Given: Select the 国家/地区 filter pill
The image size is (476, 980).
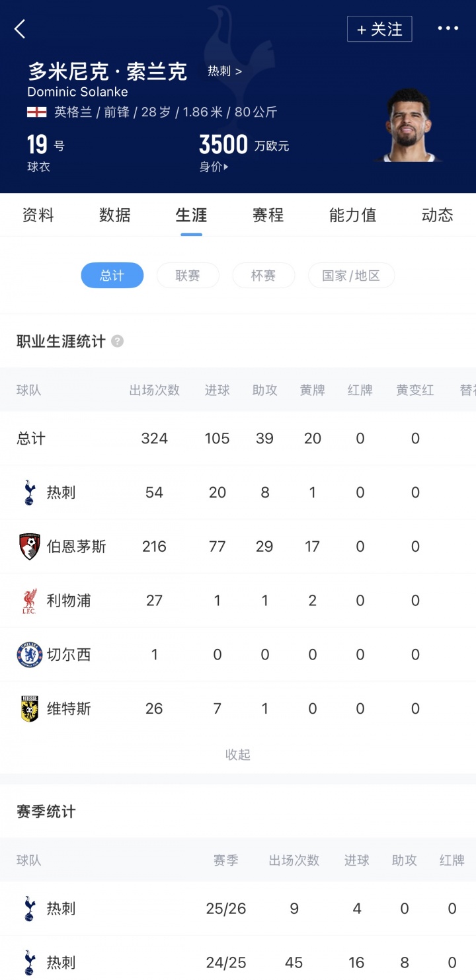Looking at the screenshot, I should 351,276.
